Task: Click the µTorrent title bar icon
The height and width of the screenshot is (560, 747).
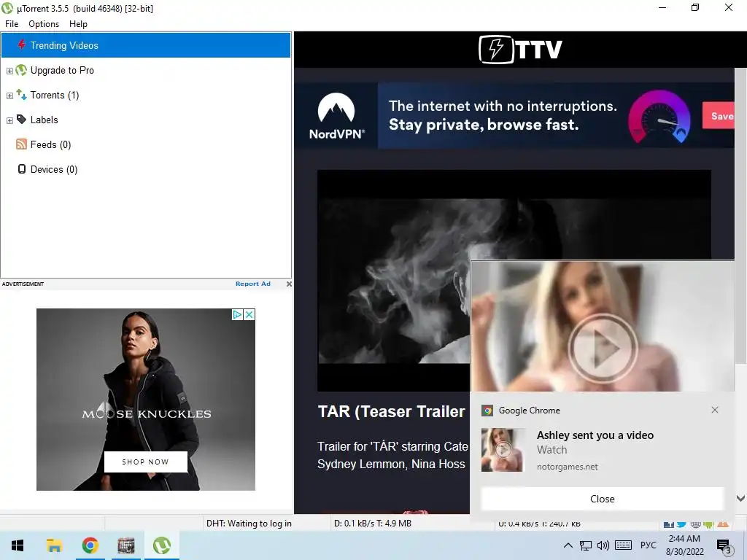Action: tap(7, 8)
